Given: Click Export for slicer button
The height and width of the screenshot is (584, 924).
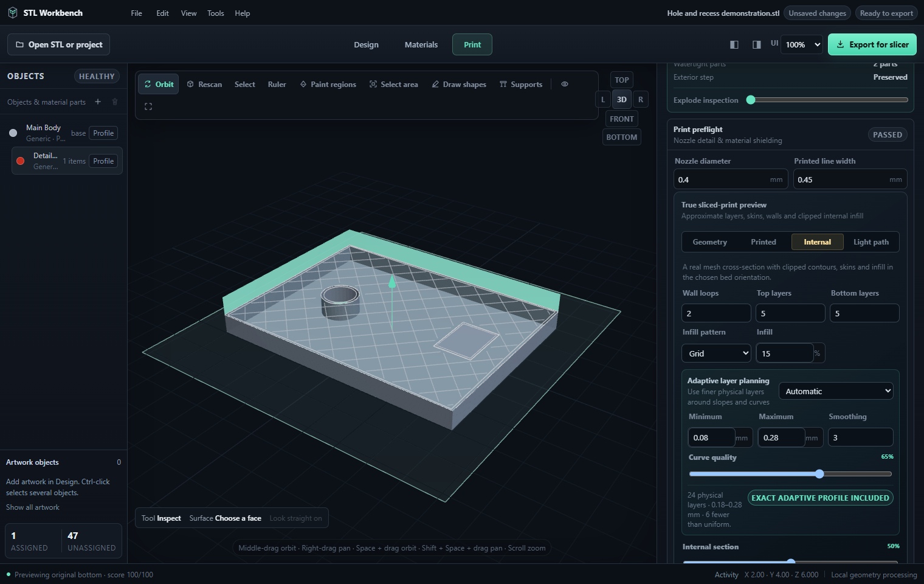Looking at the screenshot, I should click(872, 44).
